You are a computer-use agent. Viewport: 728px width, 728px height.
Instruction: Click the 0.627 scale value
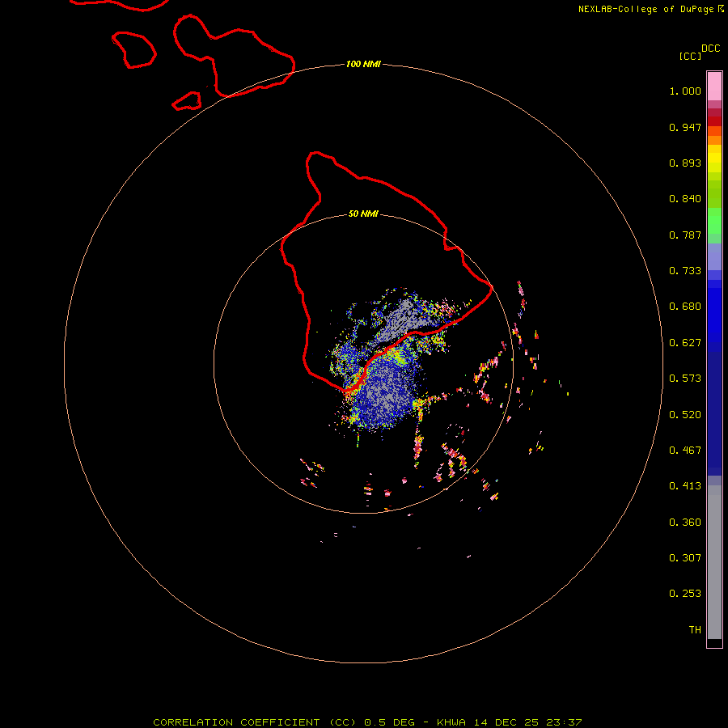pyautogui.click(x=685, y=343)
